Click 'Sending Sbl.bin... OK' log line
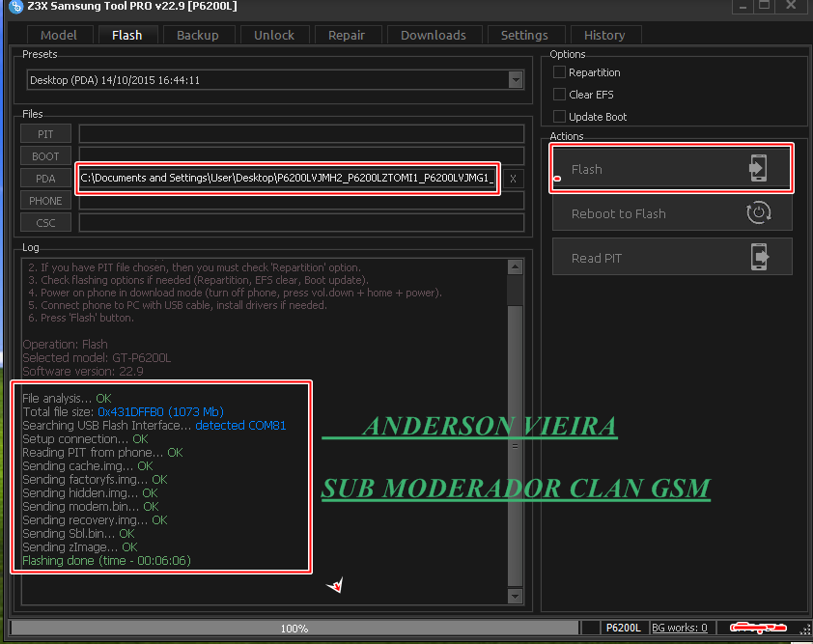This screenshot has height=644, width=813. click(79, 534)
